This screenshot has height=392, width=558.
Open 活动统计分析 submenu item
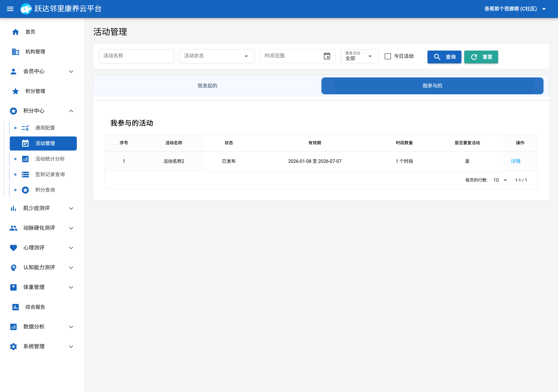pyautogui.click(x=43, y=159)
